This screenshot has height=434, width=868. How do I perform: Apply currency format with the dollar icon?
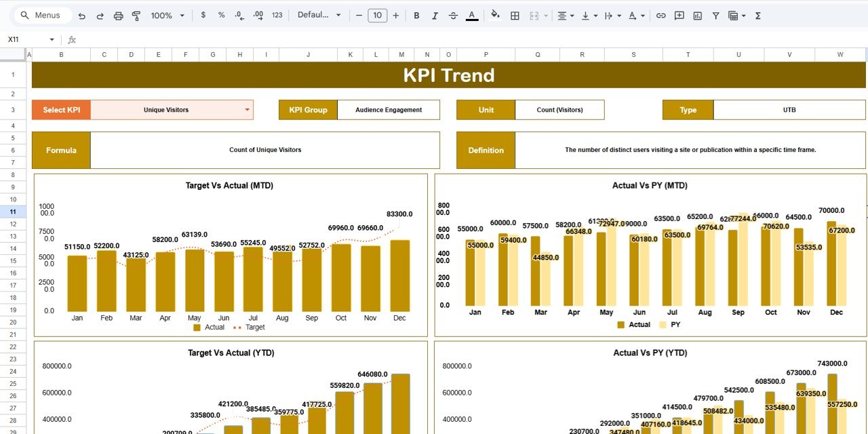(203, 15)
